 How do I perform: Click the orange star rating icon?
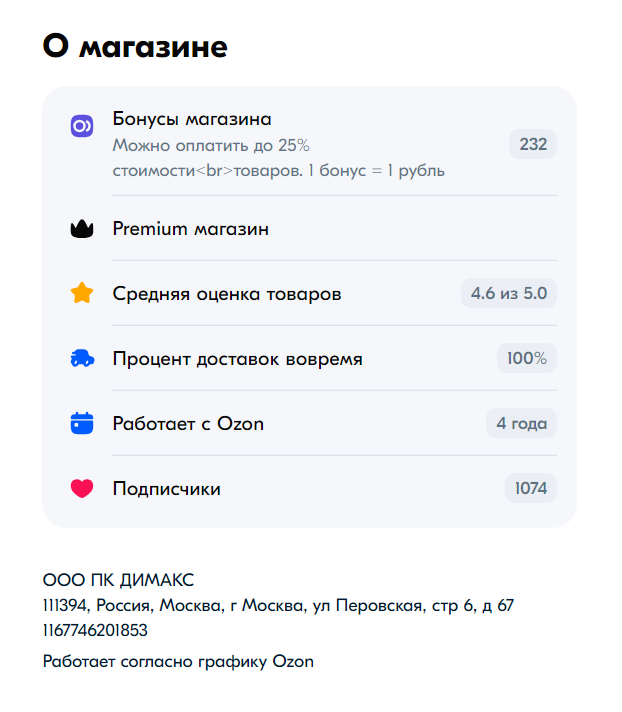82,294
